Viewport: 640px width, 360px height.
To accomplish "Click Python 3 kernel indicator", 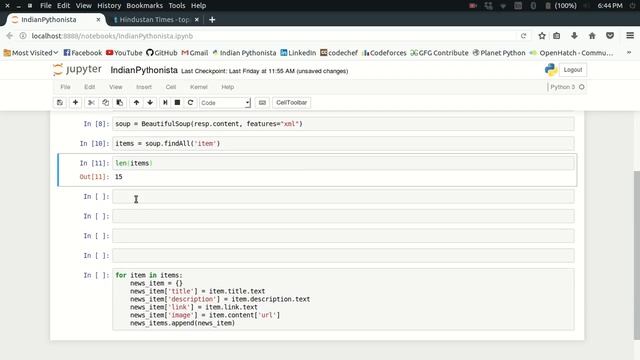I will 567,87.
